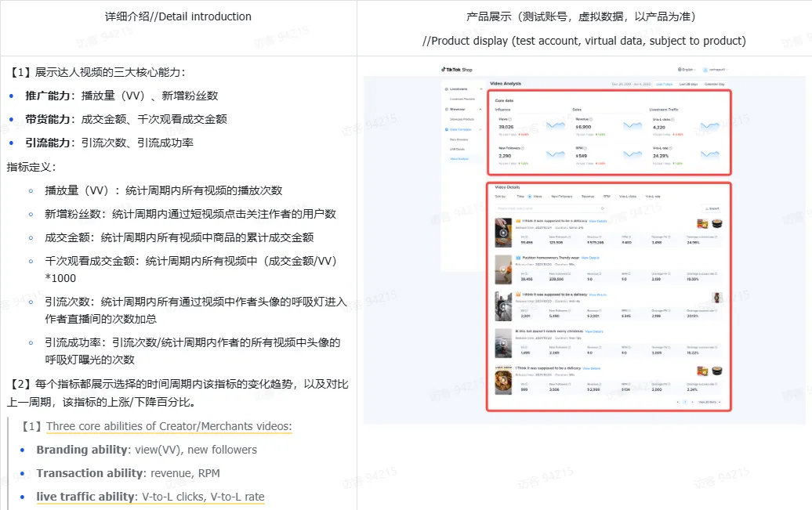Play the fifth video thumbnail with food bowl
812x510 pixels.
503,380
